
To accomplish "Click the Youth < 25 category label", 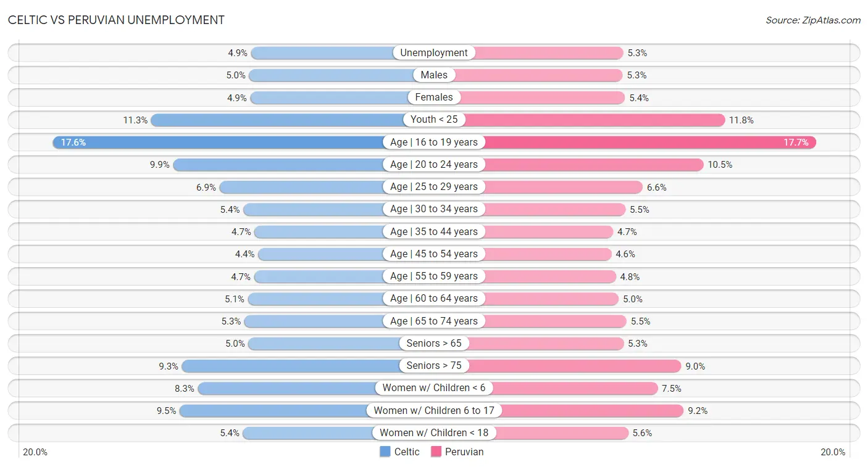I will pos(434,120).
